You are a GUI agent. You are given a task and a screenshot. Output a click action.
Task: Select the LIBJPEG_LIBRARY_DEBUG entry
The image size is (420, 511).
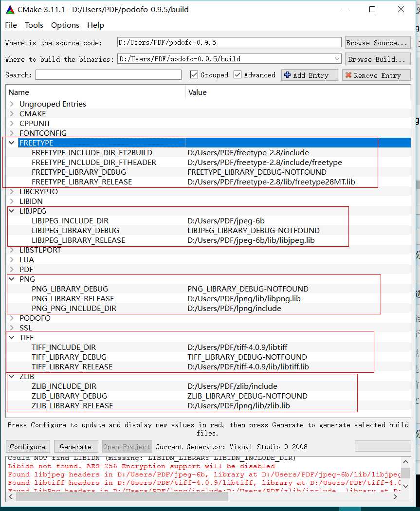(x=75, y=230)
